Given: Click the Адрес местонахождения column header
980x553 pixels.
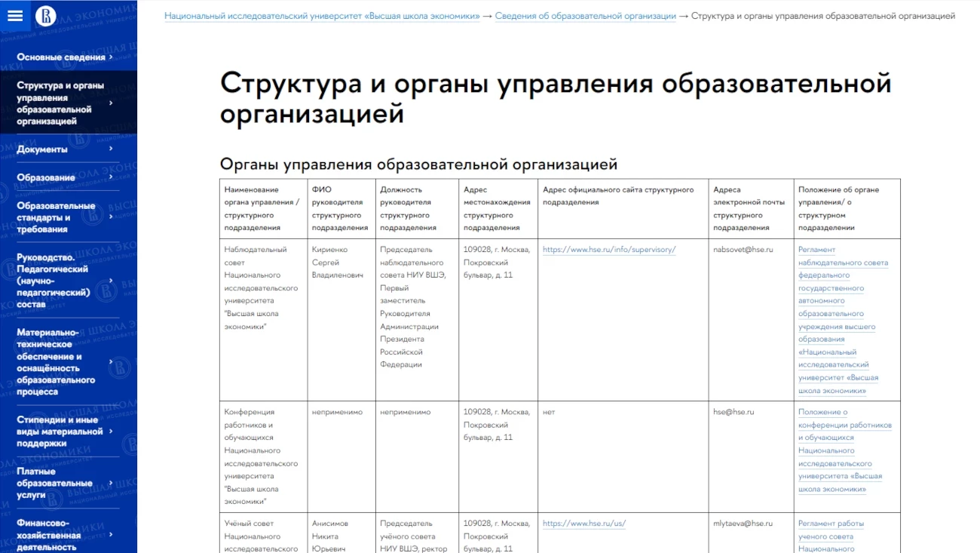Looking at the screenshot, I should point(497,209).
